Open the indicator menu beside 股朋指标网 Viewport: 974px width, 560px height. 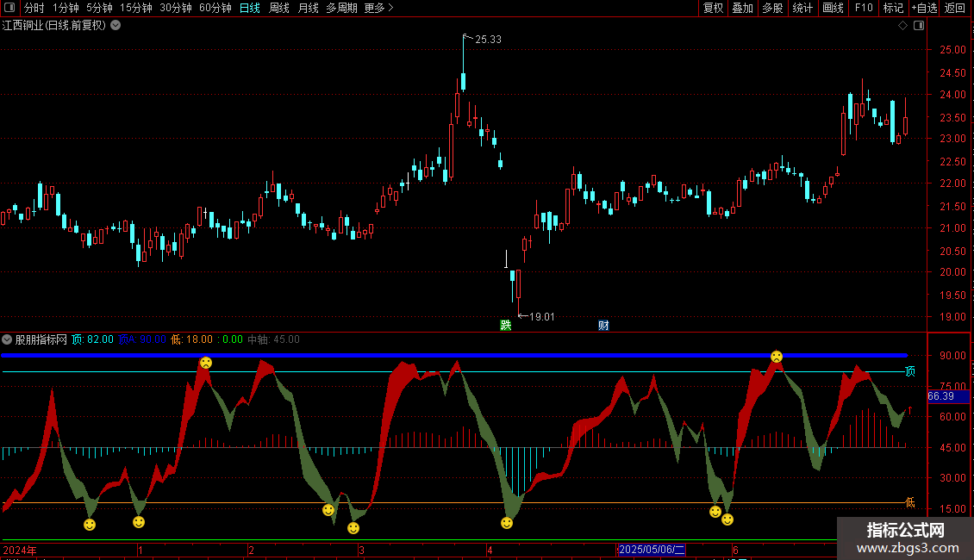[7, 339]
